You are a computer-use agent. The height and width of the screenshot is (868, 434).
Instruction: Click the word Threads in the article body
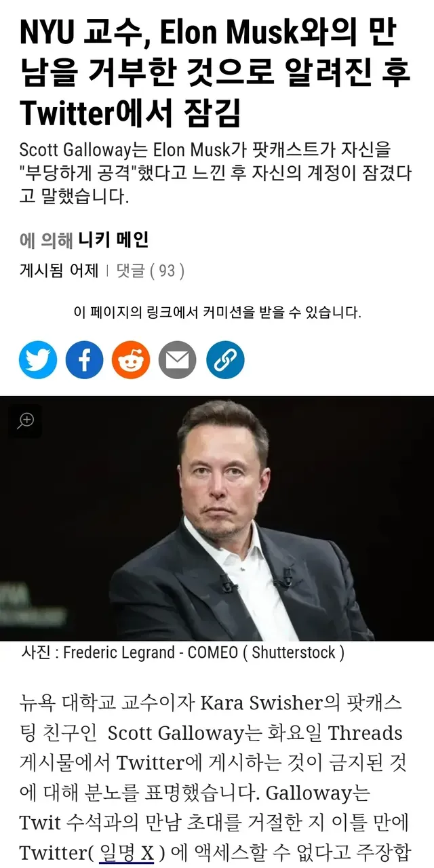pos(366,733)
